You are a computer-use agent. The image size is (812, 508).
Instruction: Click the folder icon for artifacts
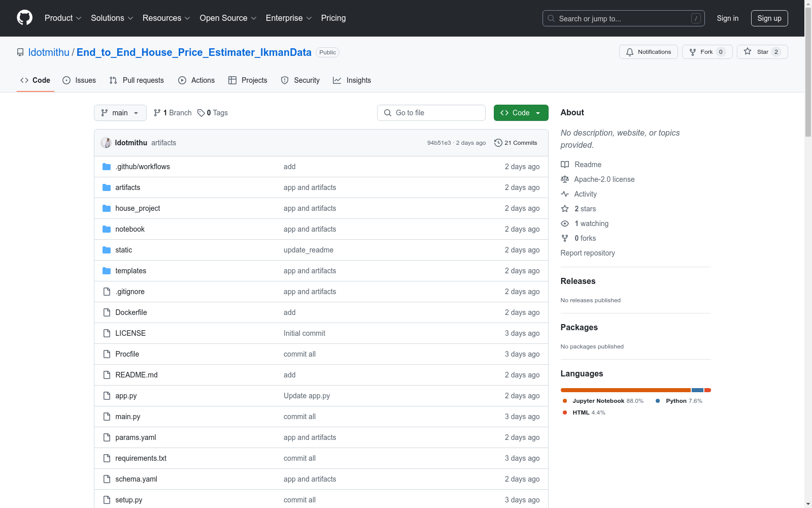pos(107,187)
